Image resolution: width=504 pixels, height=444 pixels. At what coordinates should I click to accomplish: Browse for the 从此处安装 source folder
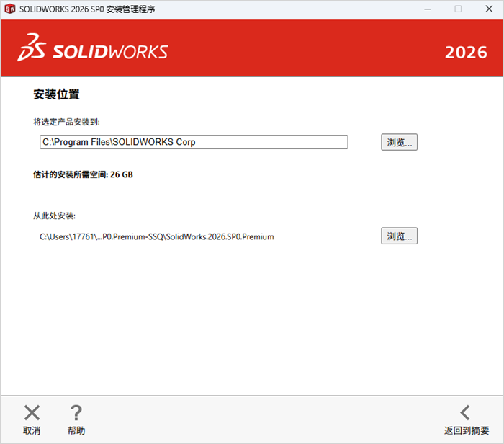pyautogui.click(x=399, y=236)
